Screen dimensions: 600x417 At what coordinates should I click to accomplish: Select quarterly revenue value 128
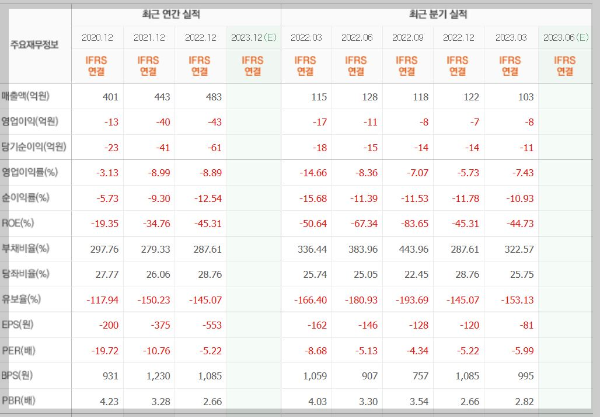point(370,97)
